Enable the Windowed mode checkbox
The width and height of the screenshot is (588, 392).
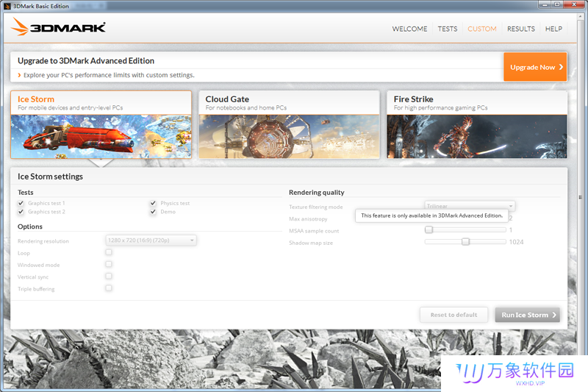[x=109, y=264]
